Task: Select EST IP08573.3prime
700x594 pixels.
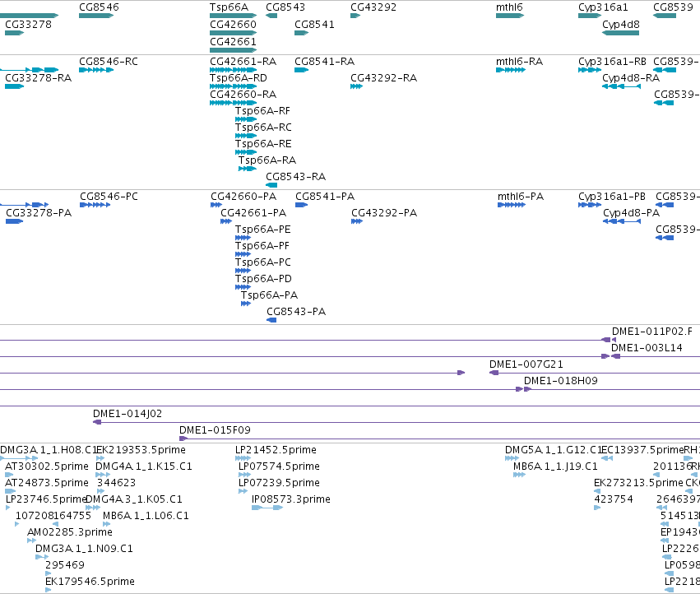Action: 267,508
